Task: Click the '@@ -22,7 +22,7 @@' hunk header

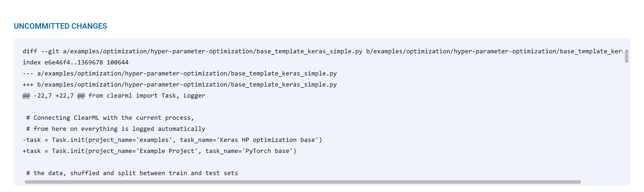Action: click(54, 96)
